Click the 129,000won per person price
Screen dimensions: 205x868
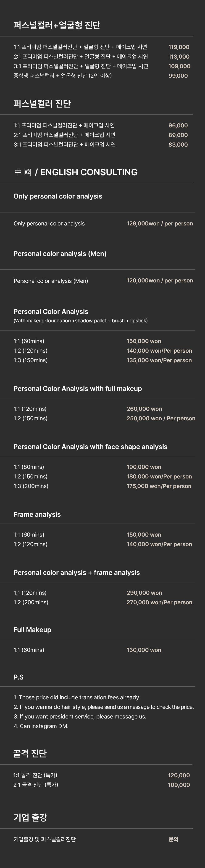(x=160, y=223)
